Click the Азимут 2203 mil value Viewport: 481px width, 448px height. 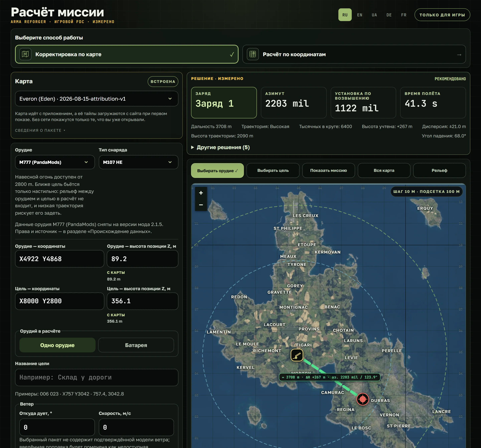click(287, 104)
